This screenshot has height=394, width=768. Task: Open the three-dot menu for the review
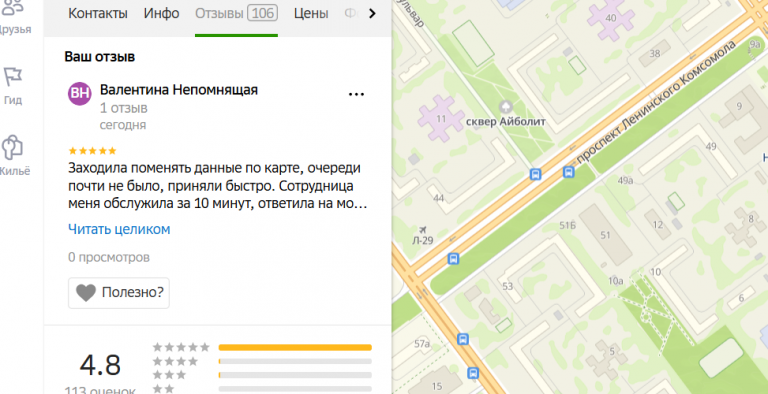tap(356, 94)
